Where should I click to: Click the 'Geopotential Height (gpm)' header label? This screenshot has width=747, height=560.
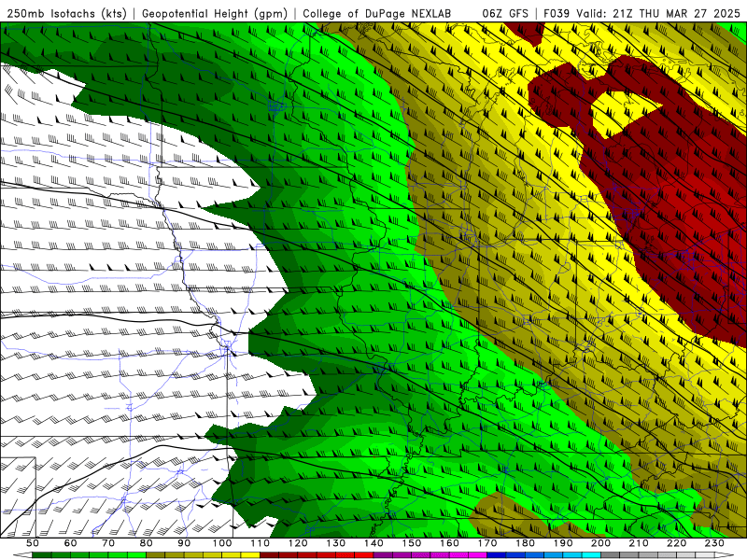coord(215,13)
